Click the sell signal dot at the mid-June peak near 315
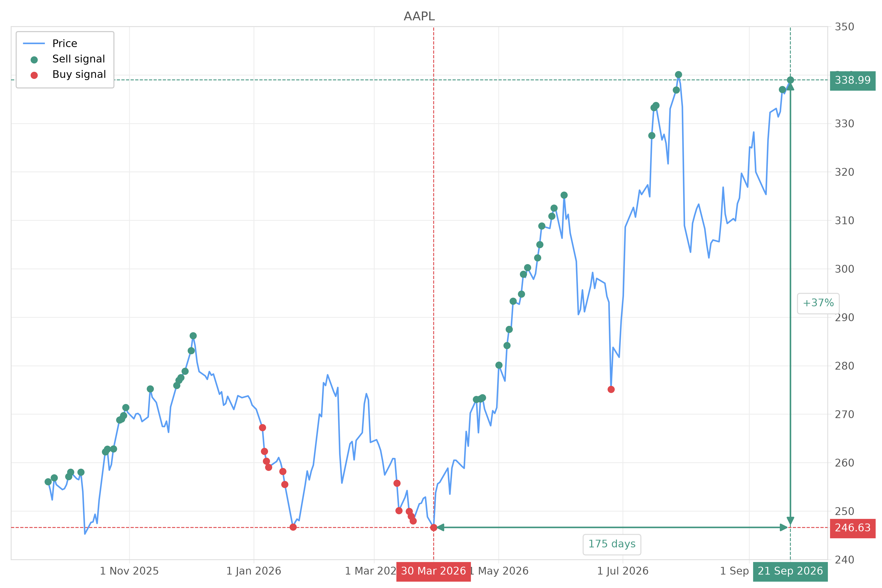 564,195
